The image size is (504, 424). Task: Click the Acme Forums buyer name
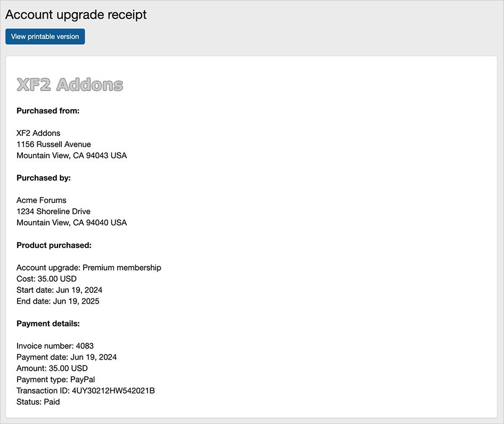pyautogui.click(x=42, y=200)
